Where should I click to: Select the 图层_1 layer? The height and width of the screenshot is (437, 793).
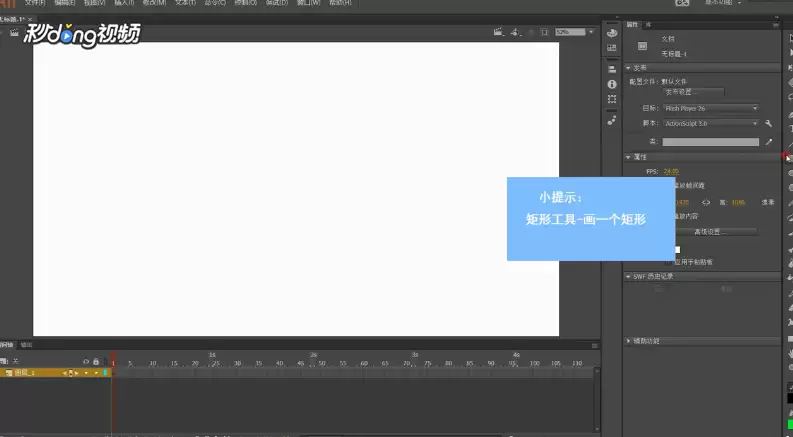pyautogui.click(x=25, y=373)
